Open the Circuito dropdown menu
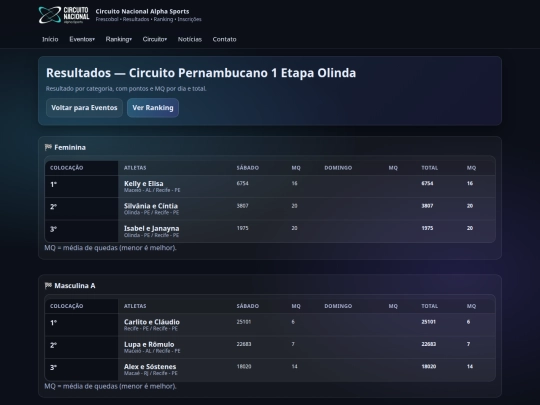The image size is (540, 405). tap(155, 39)
